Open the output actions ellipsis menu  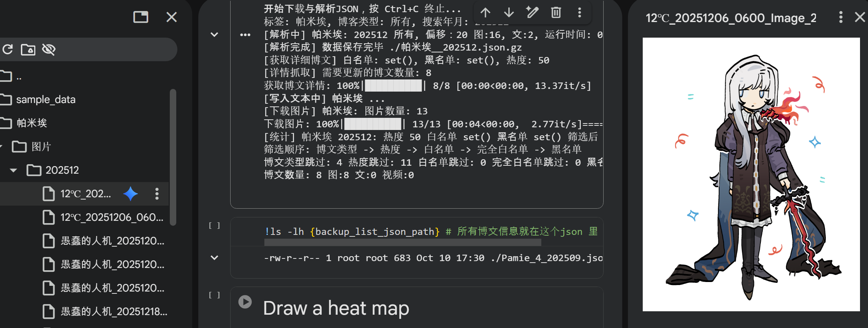tap(245, 35)
